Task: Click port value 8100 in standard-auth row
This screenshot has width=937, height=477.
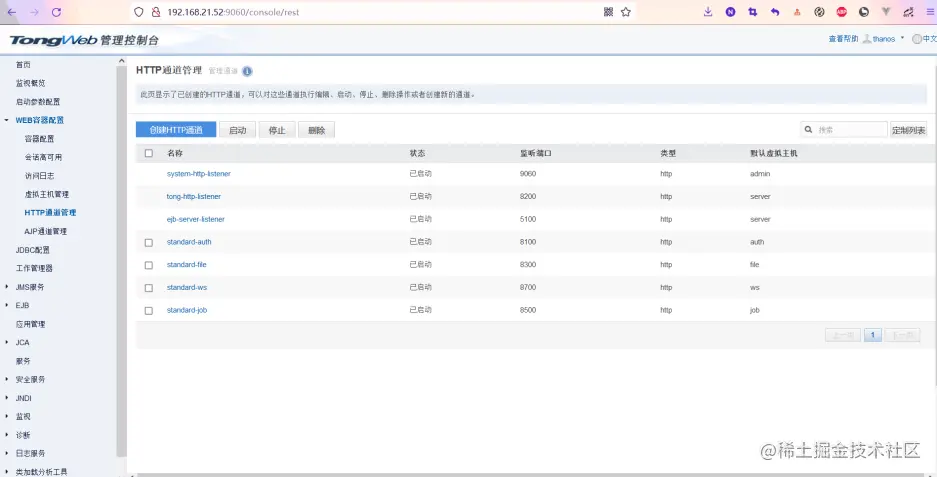Action: [x=528, y=242]
